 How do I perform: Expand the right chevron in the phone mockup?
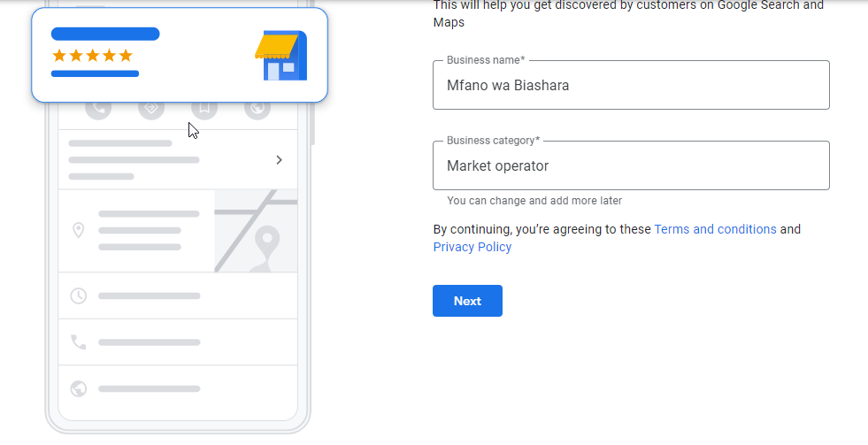point(279,160)
